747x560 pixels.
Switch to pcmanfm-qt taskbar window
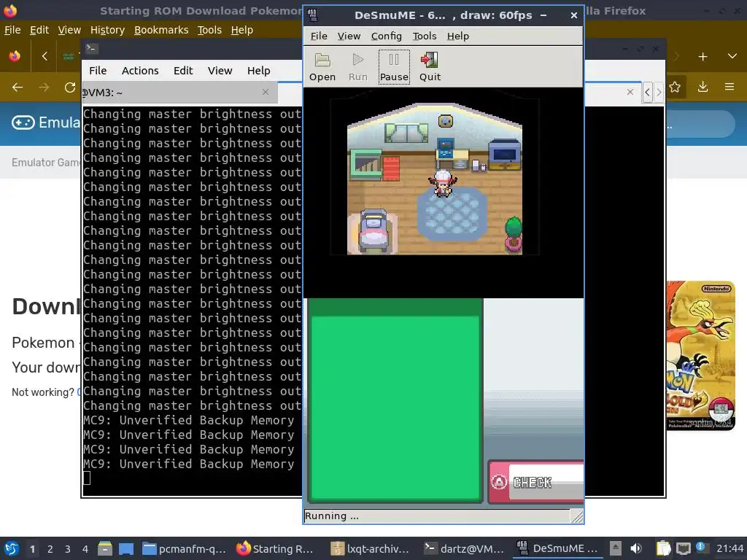pos(184,548)
